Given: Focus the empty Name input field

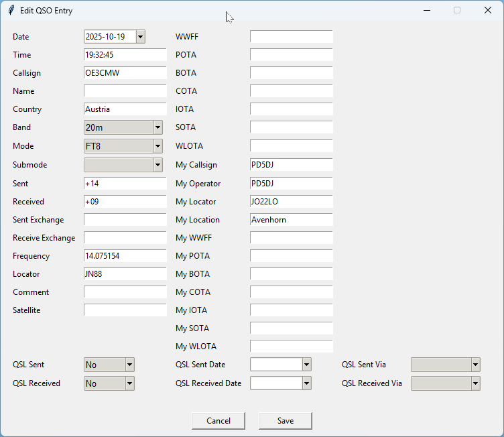Looking at the screenshot, I should pos(125,91).
